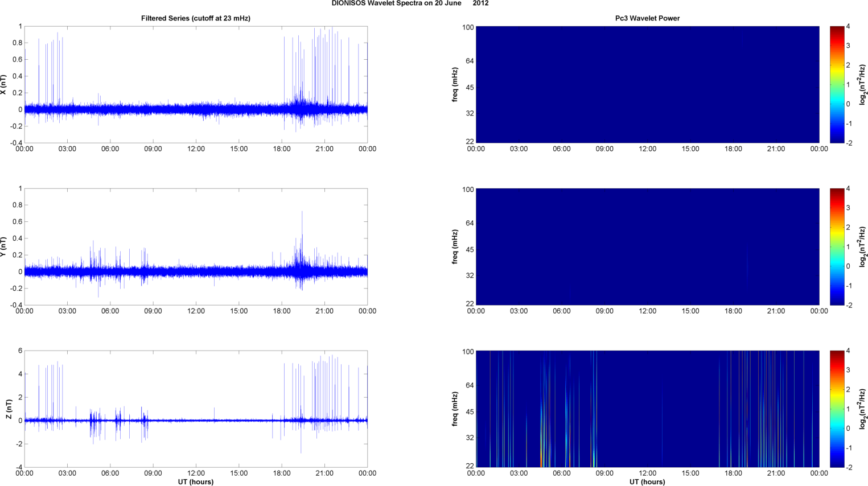Viewport: 868px width, 486px height.
Task: Click the Y component wavelet power spectrogram
Action: point(647,247)
